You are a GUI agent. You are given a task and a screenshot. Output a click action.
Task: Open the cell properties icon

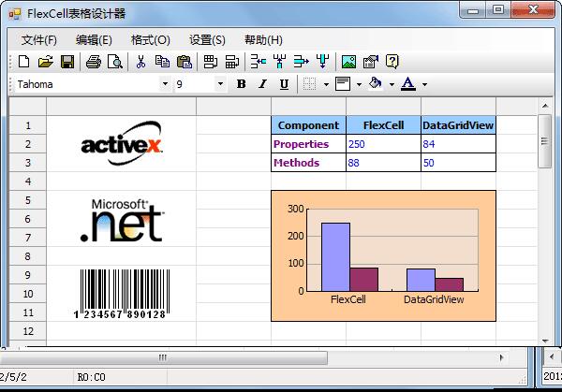(371, 62)
